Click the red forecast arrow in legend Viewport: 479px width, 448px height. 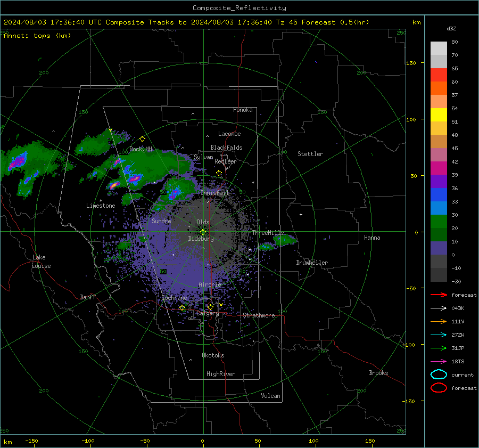point(439,295)
